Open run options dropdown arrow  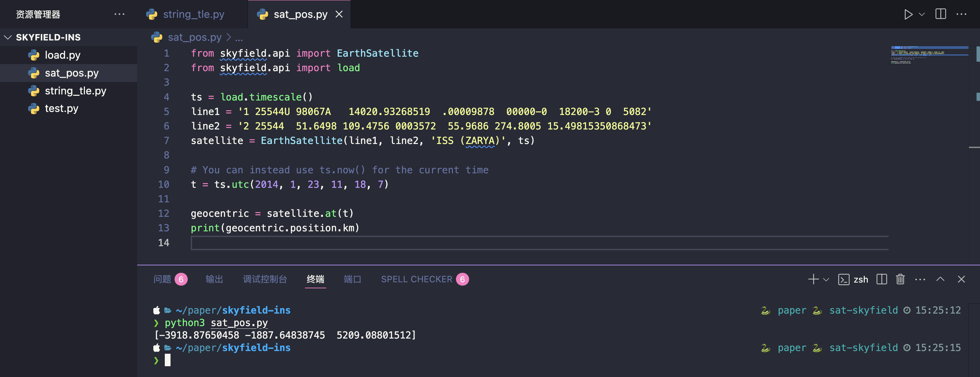click(922, 14)
